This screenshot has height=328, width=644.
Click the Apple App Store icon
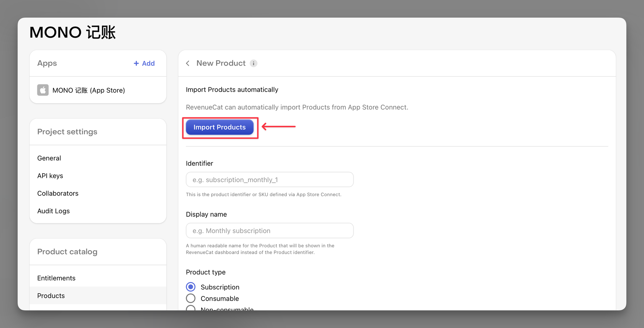43,90
